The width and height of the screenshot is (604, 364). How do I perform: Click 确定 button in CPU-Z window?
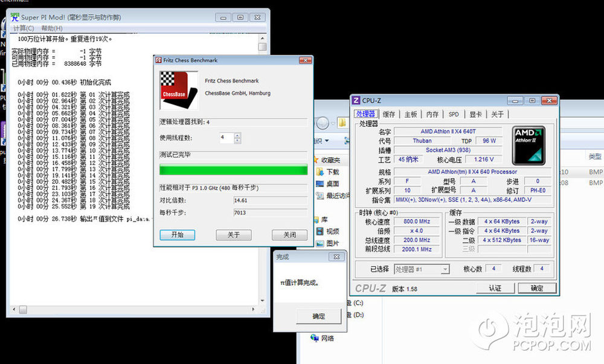(537, 288)
